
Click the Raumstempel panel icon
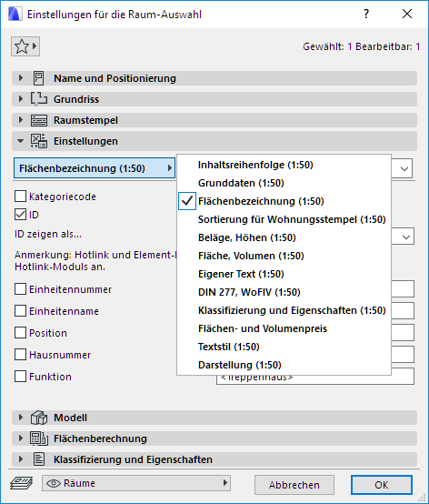[39, 120]
